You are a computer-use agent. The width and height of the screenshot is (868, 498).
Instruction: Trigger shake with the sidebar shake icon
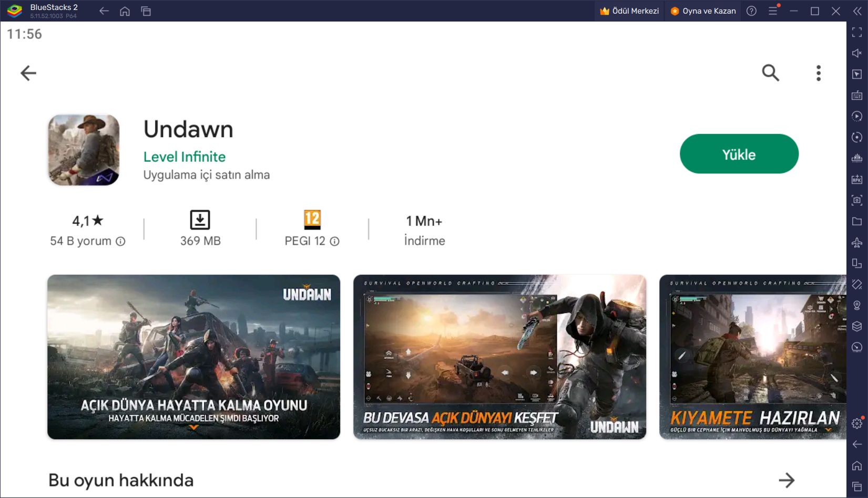point(857,284)
